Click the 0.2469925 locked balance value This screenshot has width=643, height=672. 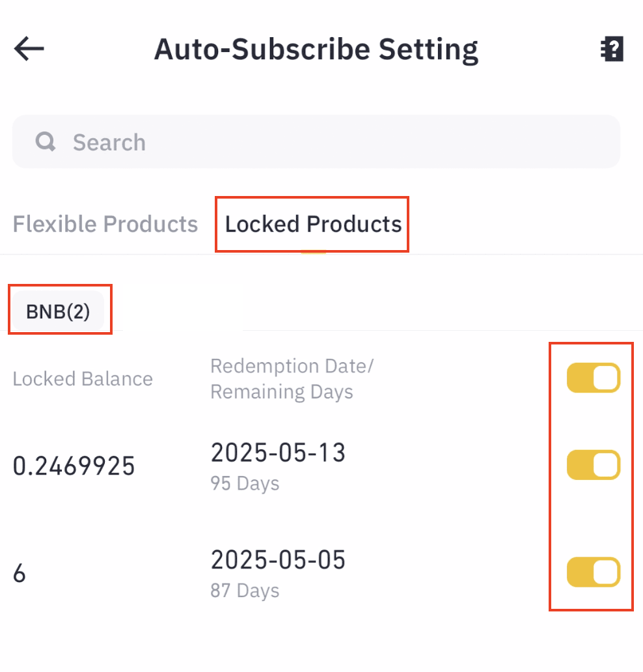tap(74, 466)
